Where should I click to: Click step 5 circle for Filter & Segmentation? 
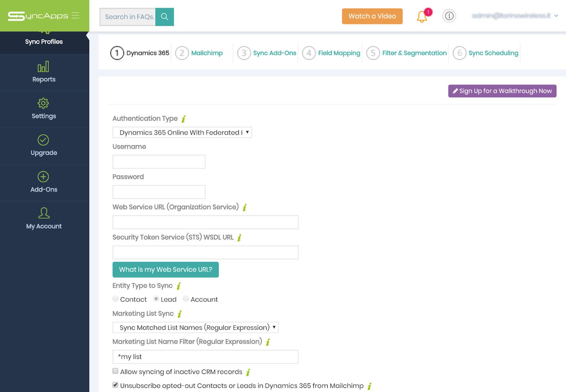coord(373,53)
